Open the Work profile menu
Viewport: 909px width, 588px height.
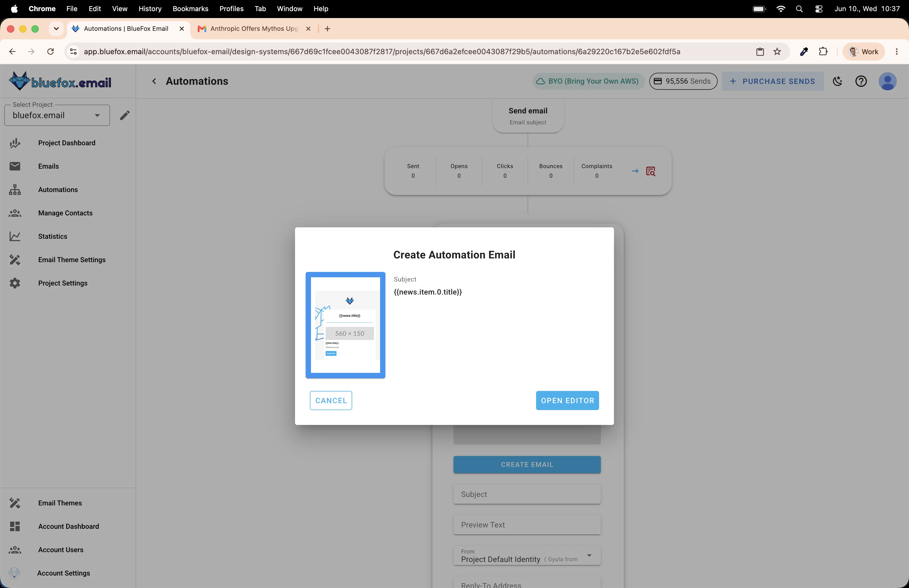864,52
